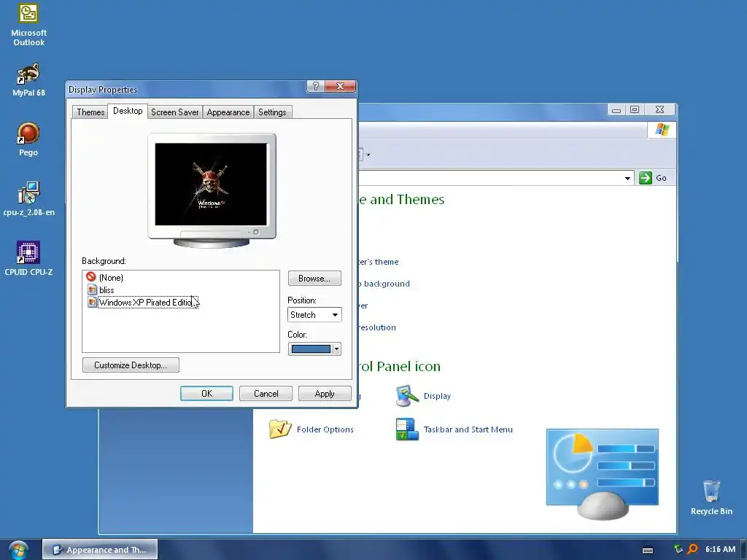Expand the address bar dropdown arrow
Image resolution: width=747 pixels, height=560 pixels.
pyautogui.click(x=627, y=178)
